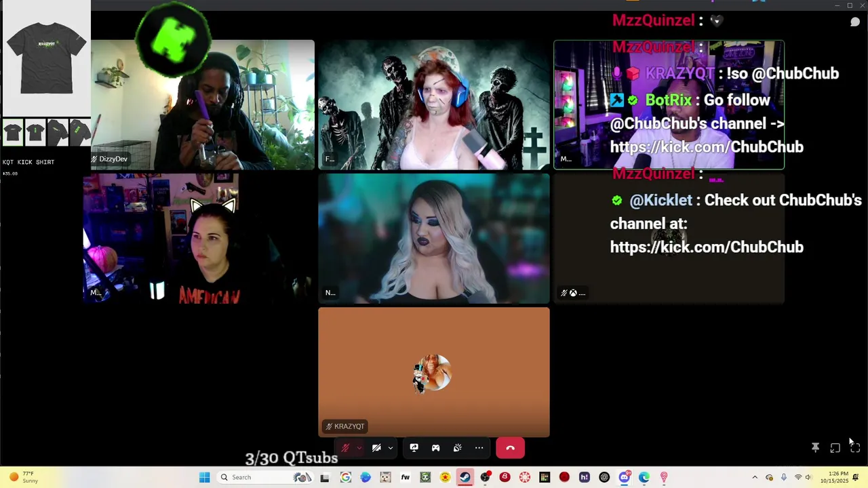Click the taskbar Search box

(266, 477)
